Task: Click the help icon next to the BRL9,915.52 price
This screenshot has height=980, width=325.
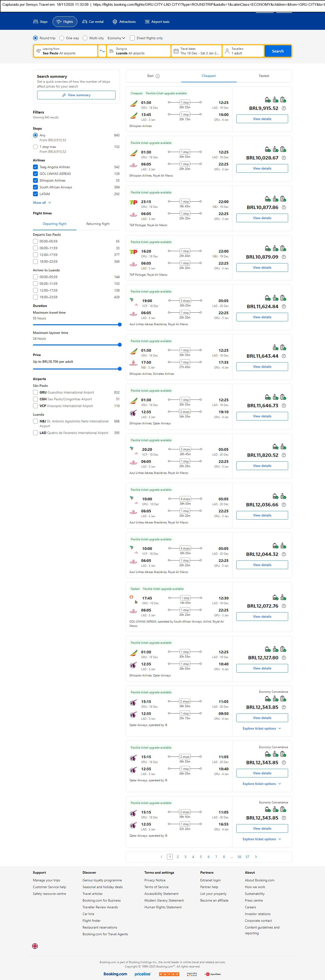Action: (284, 108)
